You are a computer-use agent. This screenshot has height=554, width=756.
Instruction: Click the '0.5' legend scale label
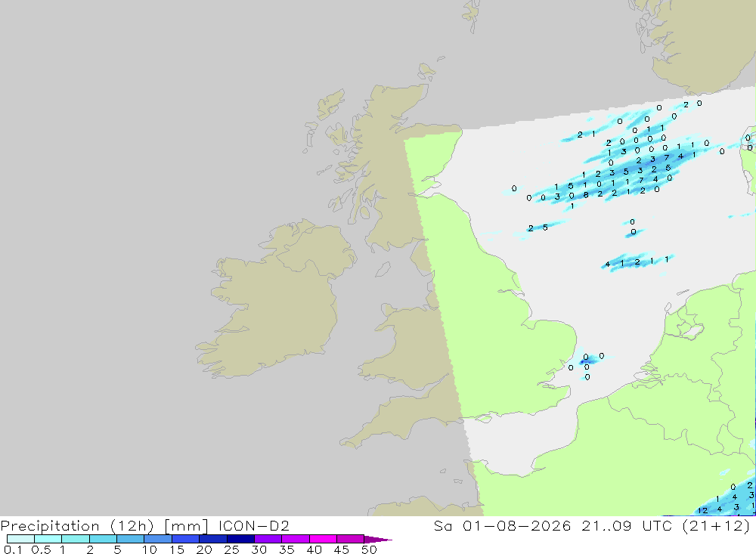(x=41, y=549)
